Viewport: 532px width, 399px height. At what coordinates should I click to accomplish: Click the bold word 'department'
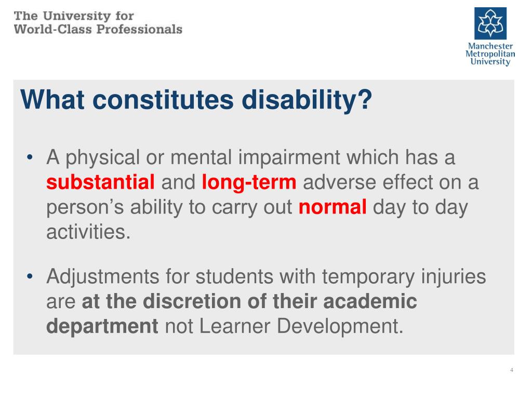102,327
